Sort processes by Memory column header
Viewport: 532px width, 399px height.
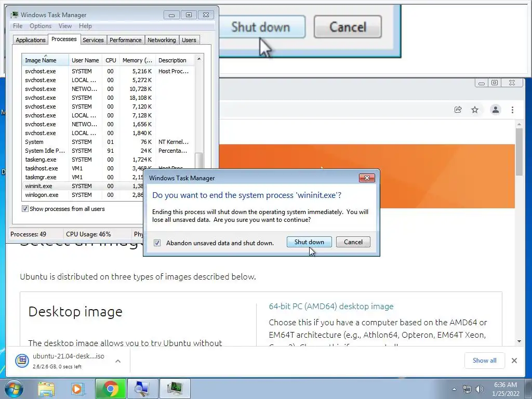tap(137, 60)
